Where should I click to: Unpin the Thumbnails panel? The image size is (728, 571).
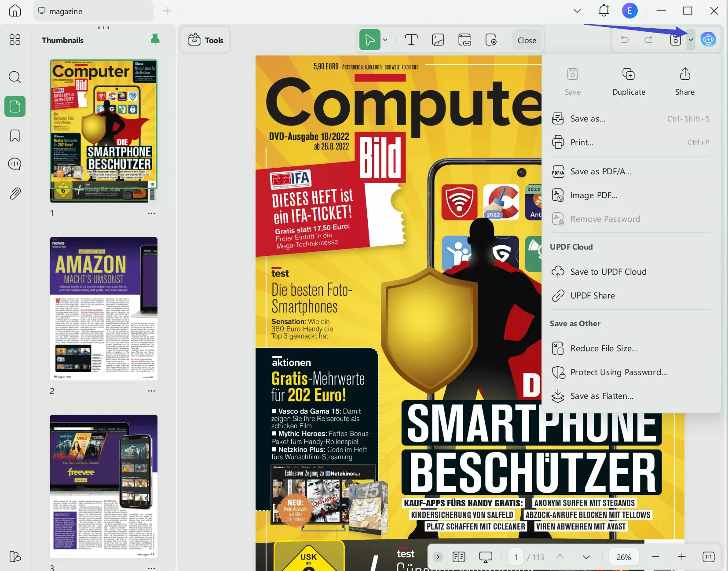coord(155,40)
